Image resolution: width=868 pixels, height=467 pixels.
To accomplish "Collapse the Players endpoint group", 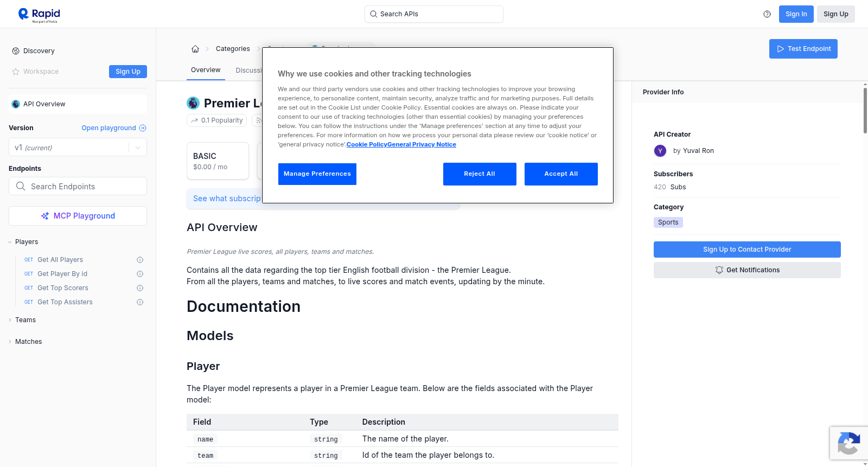I will 23,242.
